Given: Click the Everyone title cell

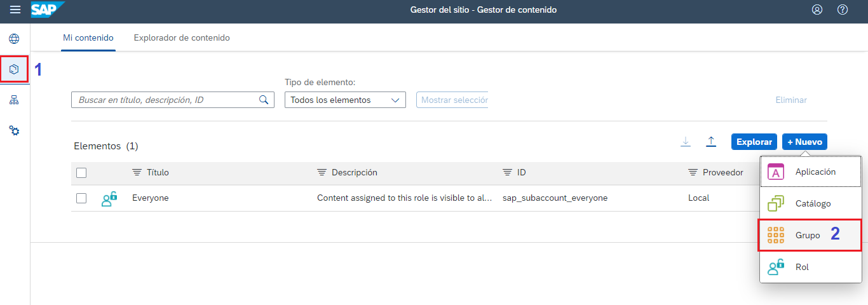Looking at the screenshot, I should tap(151, 198).
